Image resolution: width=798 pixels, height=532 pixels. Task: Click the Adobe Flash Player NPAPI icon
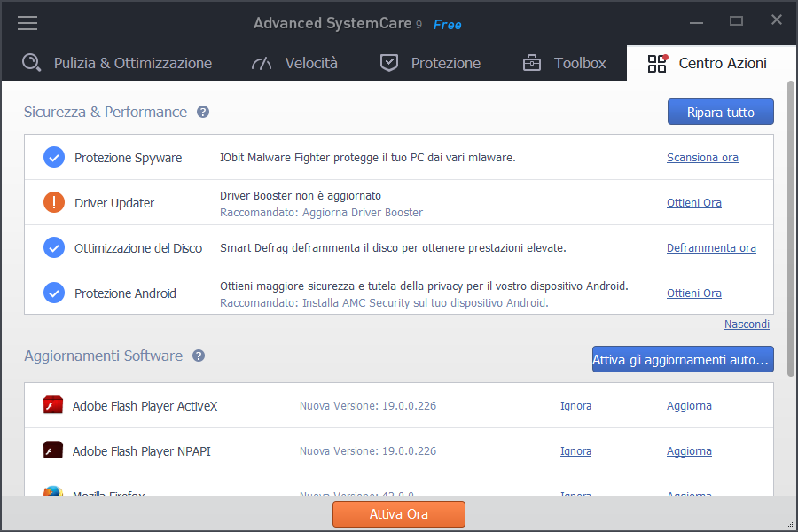pyautogui.click(x=53, y=450)
